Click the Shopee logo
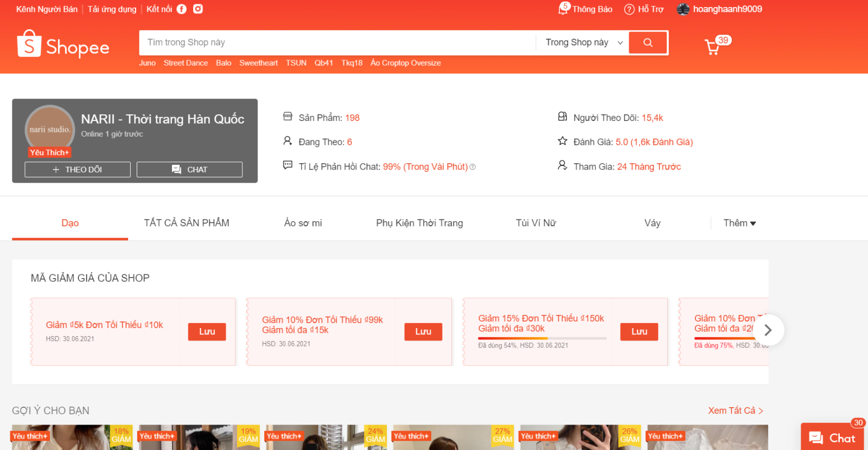 tap(63, 44)
